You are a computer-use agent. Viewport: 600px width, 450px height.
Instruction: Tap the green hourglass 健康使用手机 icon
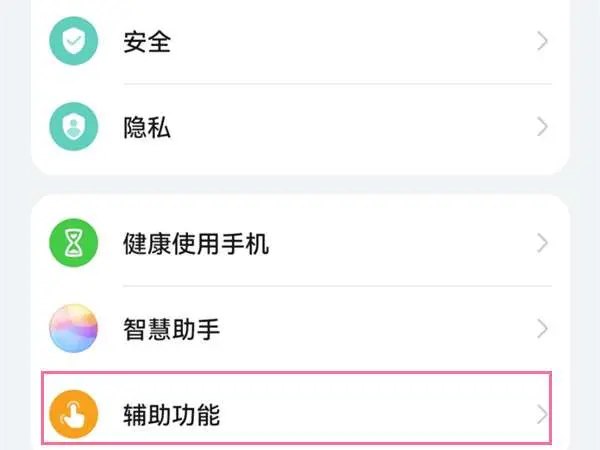[x=73, y=243]
